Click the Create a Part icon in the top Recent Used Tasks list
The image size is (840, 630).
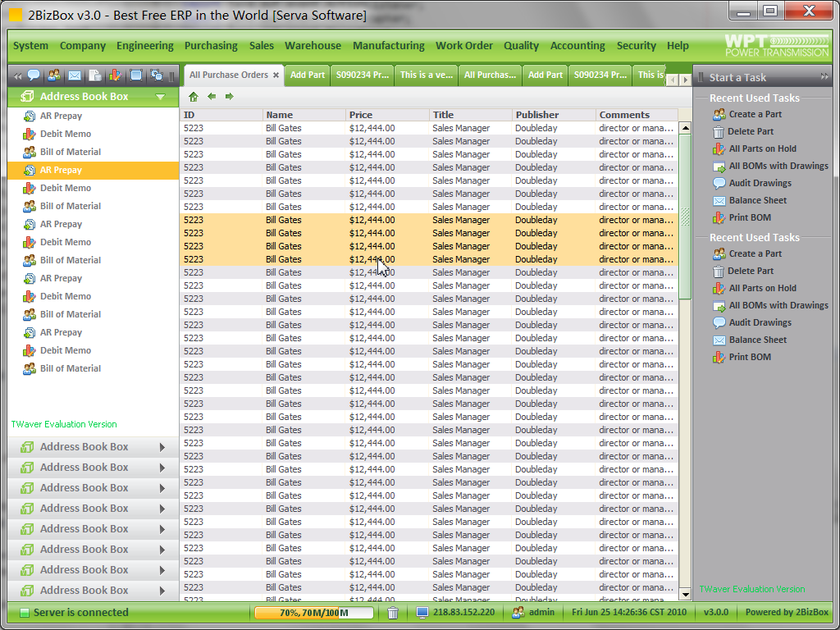pos(719,114)
